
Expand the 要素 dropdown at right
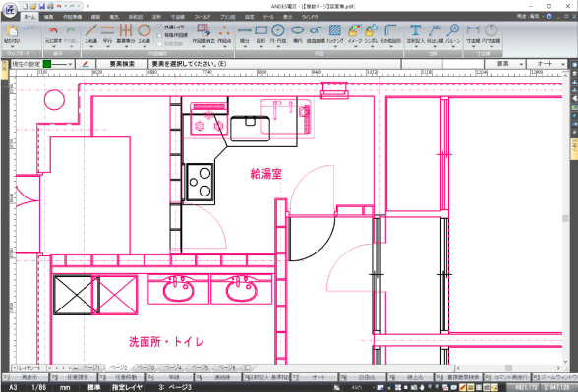point(505,64)
